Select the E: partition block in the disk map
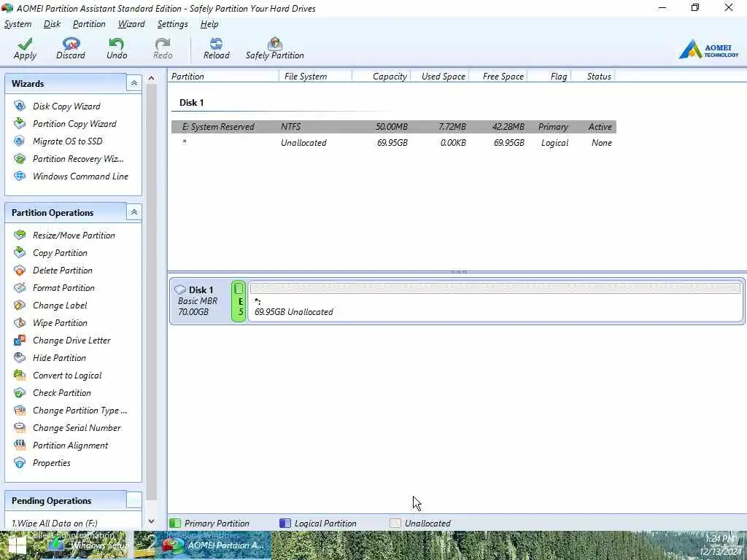The width and height of the screenshot is (747, 560). coord(239,301)
